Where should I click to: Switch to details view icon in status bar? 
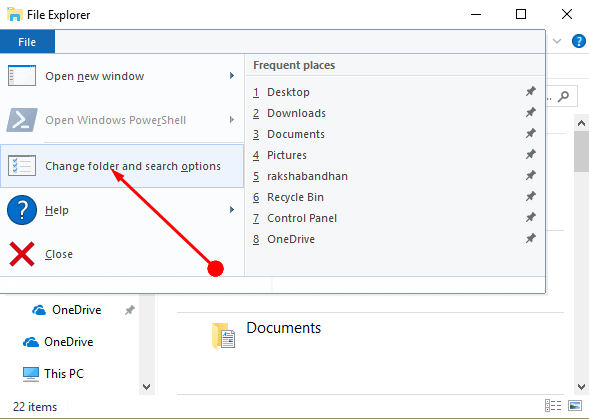553,406
